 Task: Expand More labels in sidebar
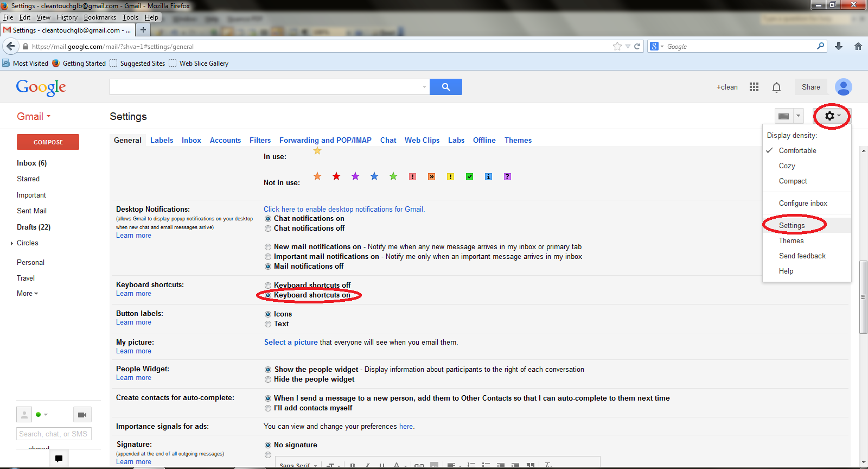click(28, 294)
